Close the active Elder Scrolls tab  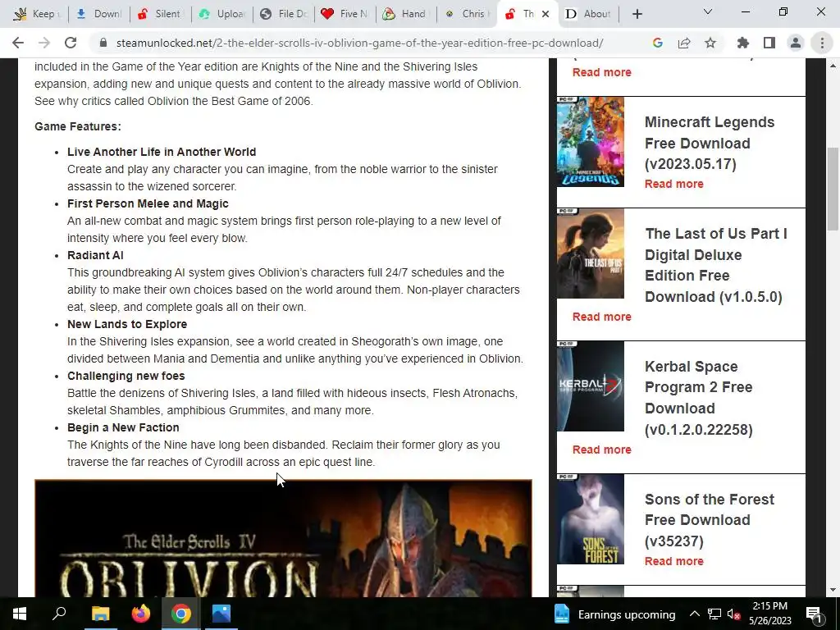pos(546,14)
